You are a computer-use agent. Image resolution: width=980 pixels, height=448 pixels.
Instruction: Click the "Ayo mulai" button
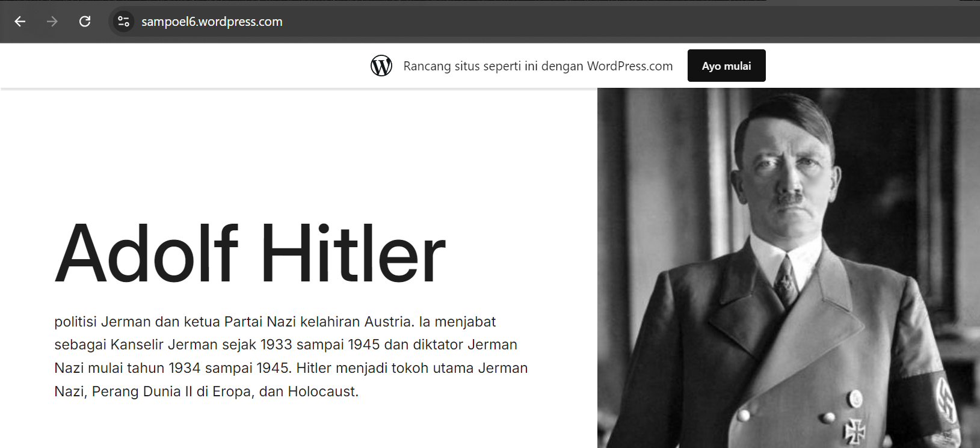(x=726, y=66)
